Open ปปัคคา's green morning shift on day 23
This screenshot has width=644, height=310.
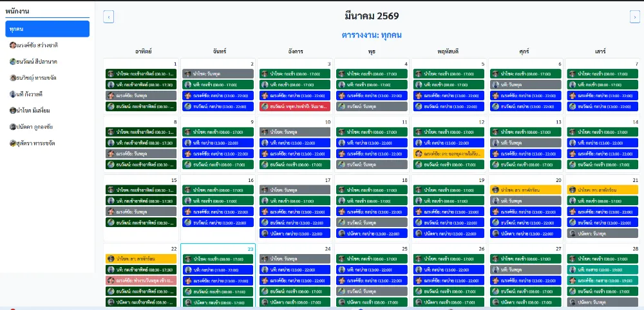(218, 302)
